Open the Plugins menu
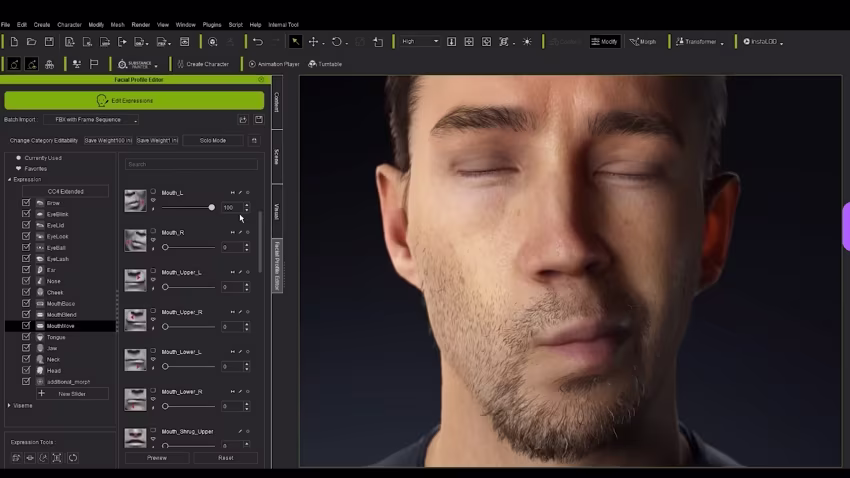 tap(212, 24)
